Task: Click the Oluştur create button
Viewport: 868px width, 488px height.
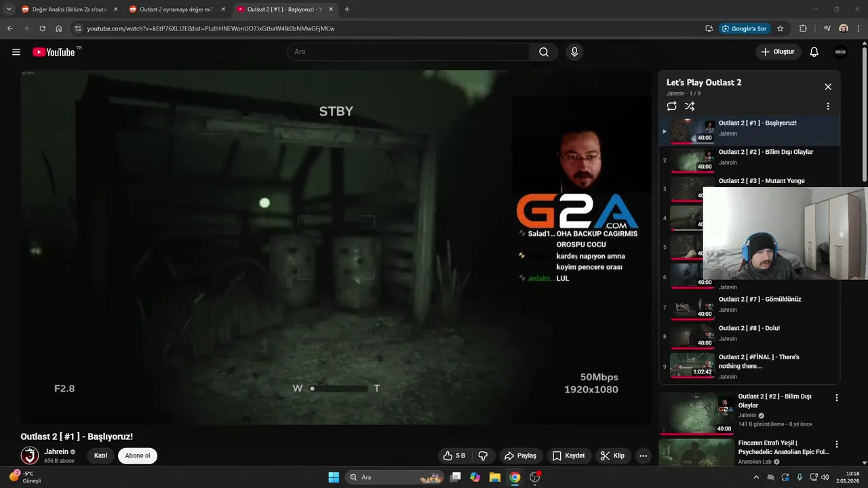Action: click(x=778, y=52)
